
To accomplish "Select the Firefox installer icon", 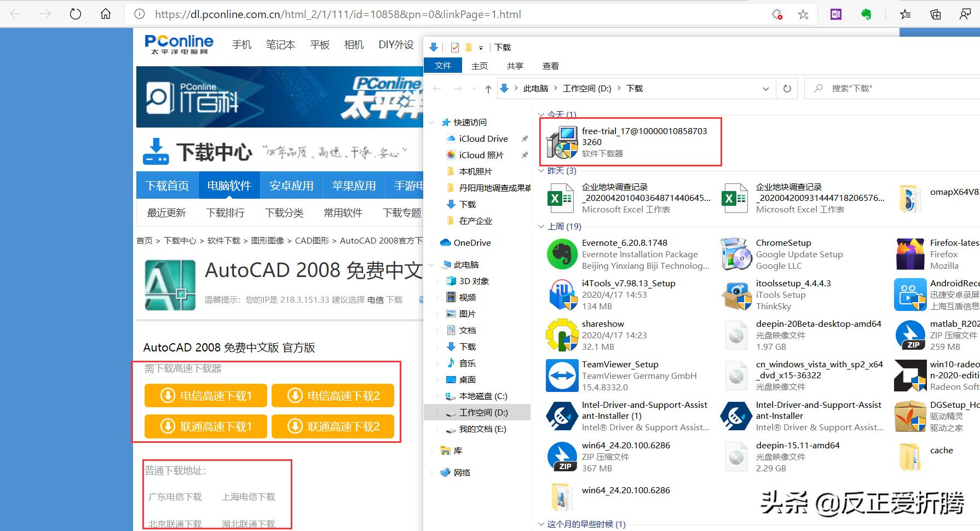I will tap(910, 255).
